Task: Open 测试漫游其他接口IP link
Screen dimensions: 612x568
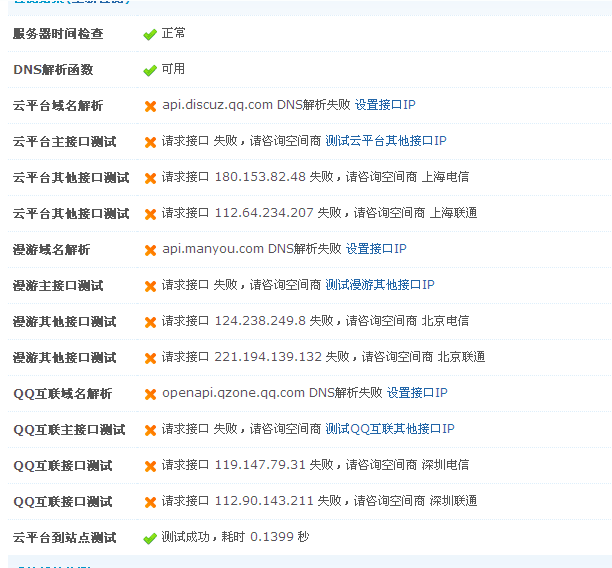Action: [380, 285]
